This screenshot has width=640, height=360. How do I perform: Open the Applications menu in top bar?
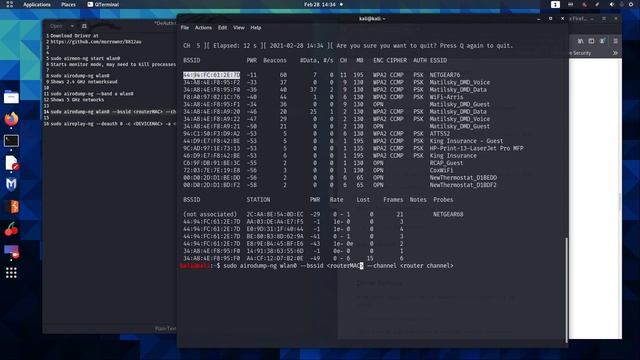pyautogui.click(x=37, y=4)
